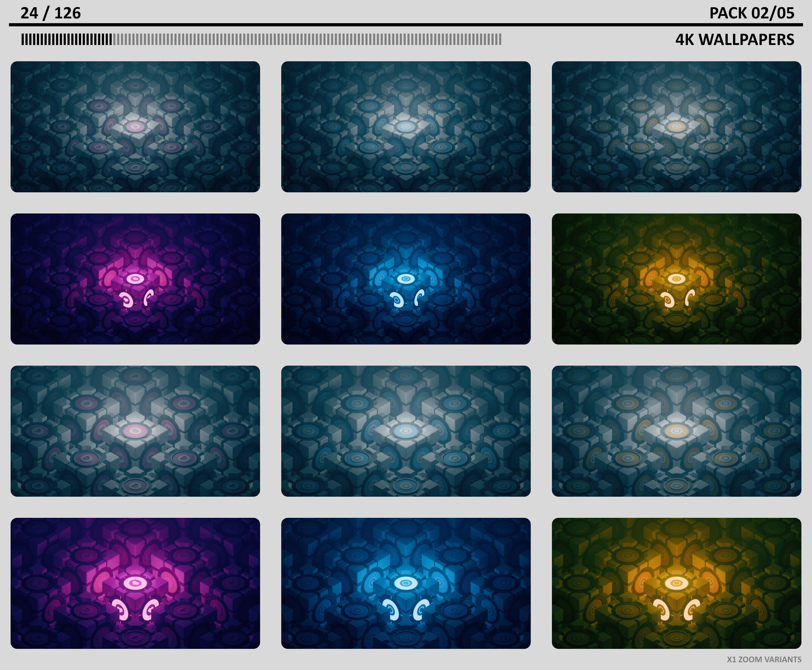Open the third-row zoomed teal wallpaper with pink cube
The image size is (812, 670).
[135, 431]
